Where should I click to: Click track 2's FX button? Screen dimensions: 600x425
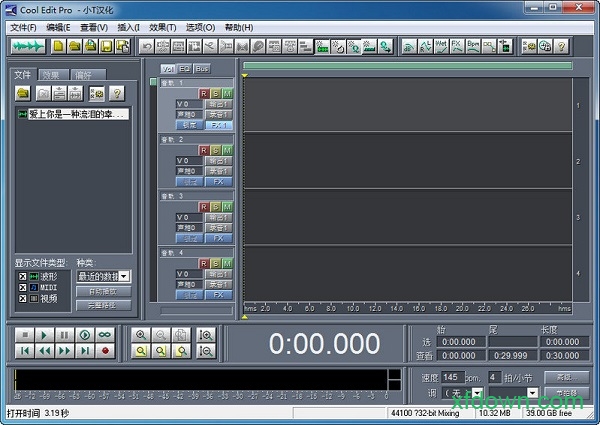(219, 182)
